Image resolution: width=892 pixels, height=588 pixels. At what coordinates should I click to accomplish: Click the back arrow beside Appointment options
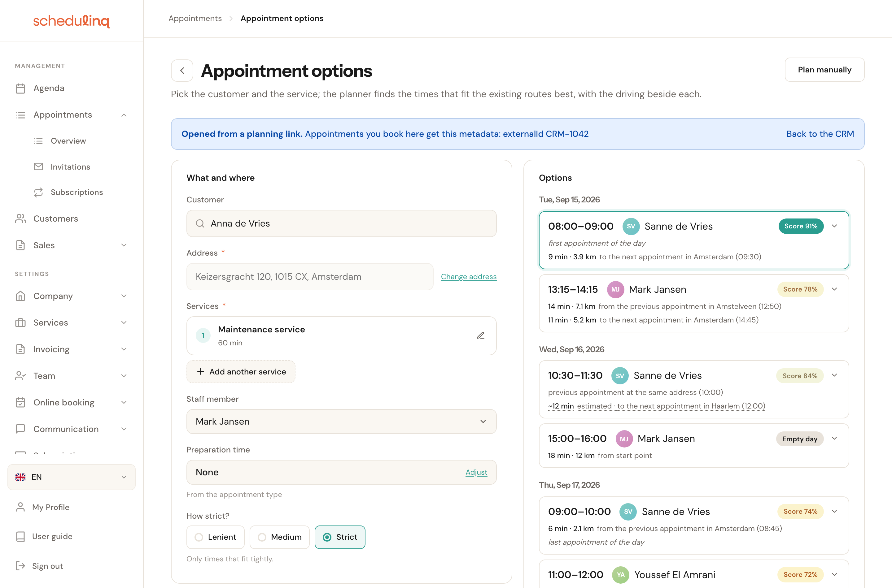tap(182, 71)
